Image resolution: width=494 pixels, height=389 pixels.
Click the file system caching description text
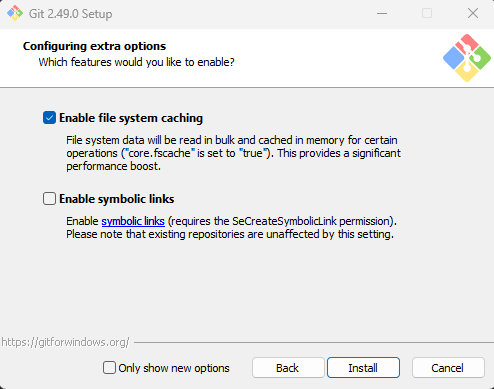pyautogui.click(x=233, y=153)
